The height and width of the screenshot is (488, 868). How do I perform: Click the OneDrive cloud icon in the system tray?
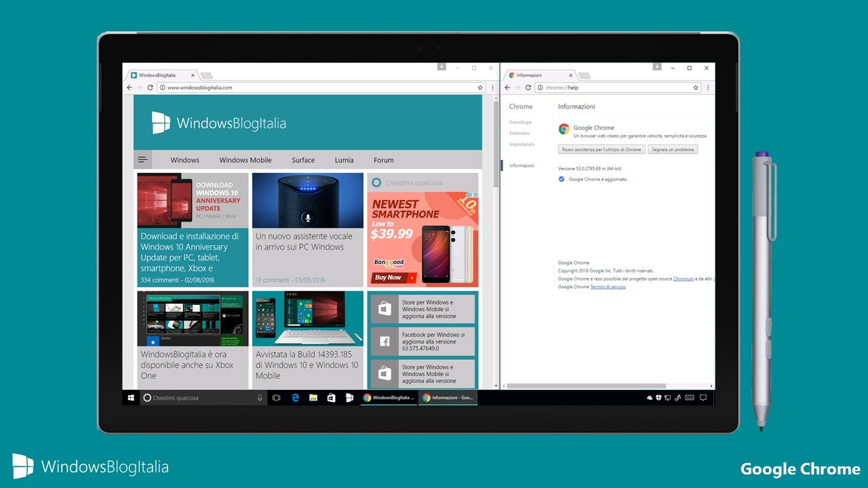click(650, 398)
